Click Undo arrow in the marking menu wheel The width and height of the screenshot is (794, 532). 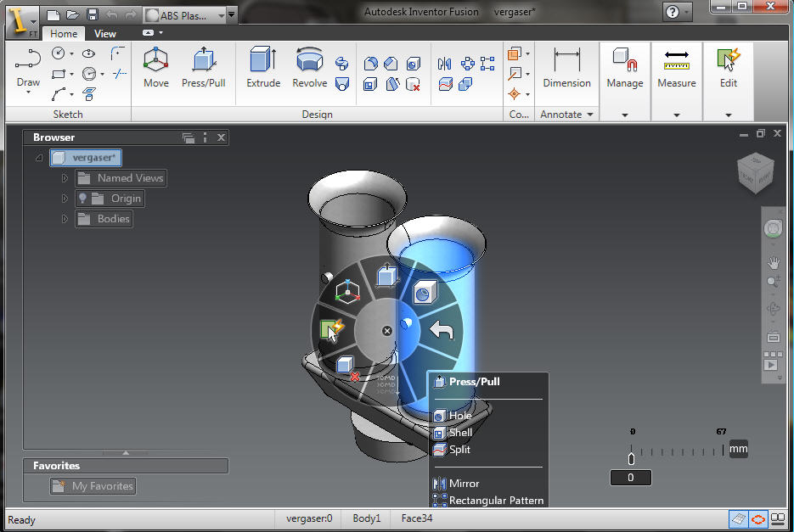pos(441,330)
